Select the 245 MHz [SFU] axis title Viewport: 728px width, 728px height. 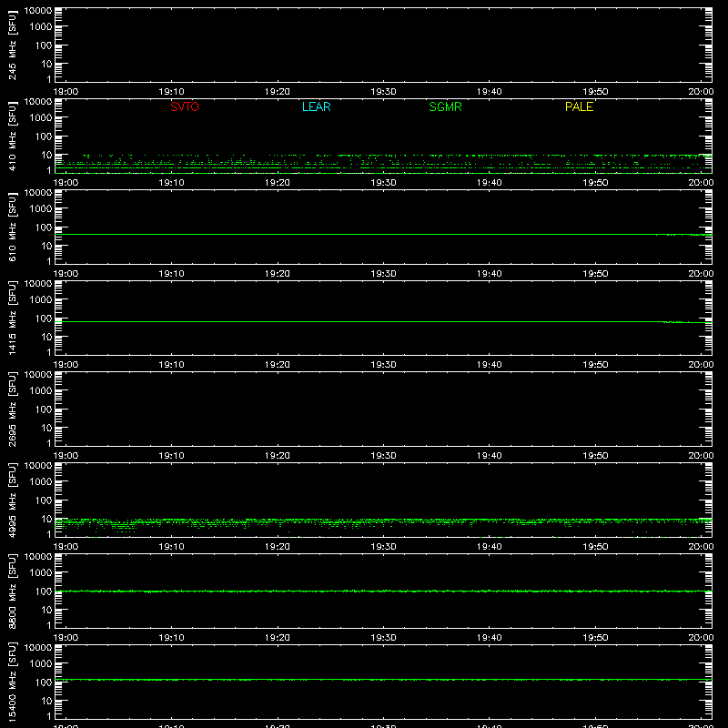coord(12,45)
